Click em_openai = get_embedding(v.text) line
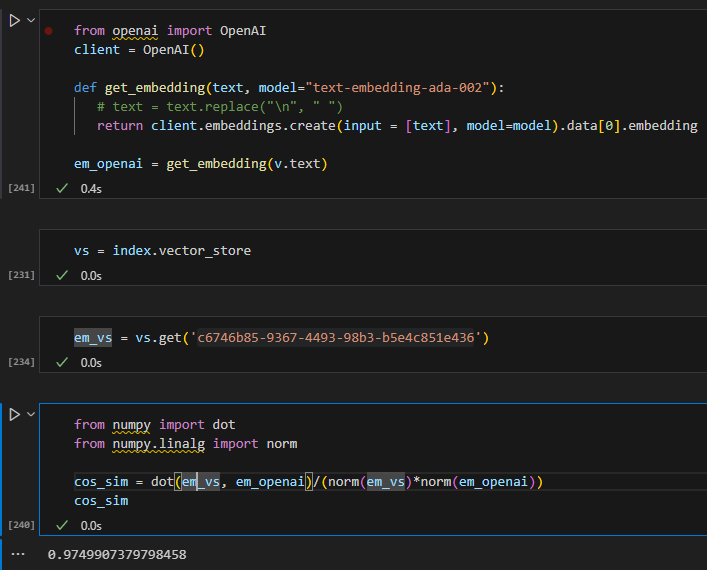 pyautogui.click(x=200, y=163)
